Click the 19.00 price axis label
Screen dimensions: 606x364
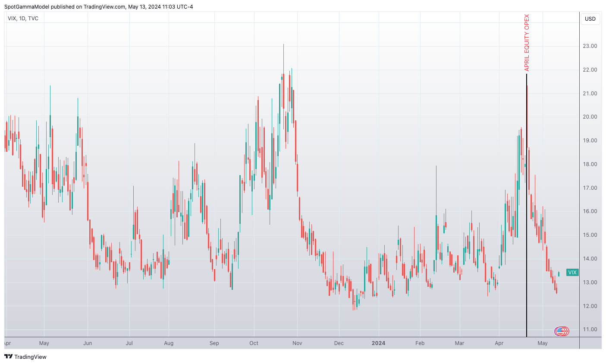pyautogui.click(x=590, y=141)
